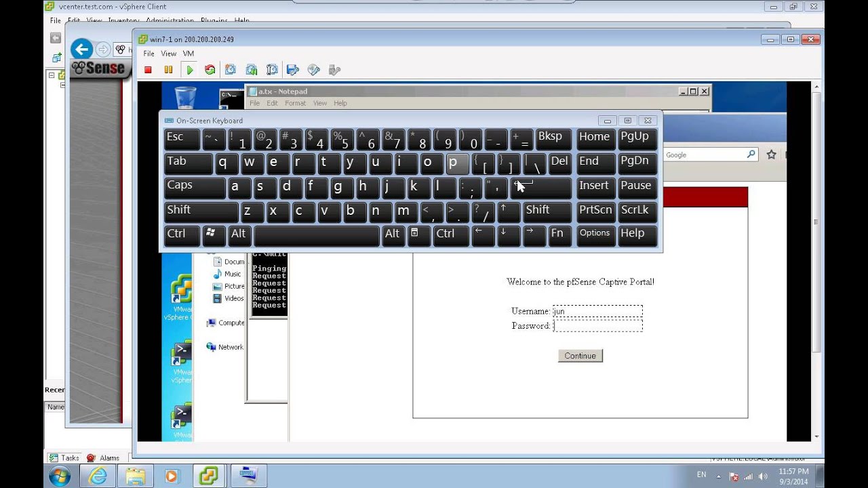Image resolution: width=868 pixels, height=488 pixels.
Task: Open File Explorer from taskbar
Action: tap(136, 476)
